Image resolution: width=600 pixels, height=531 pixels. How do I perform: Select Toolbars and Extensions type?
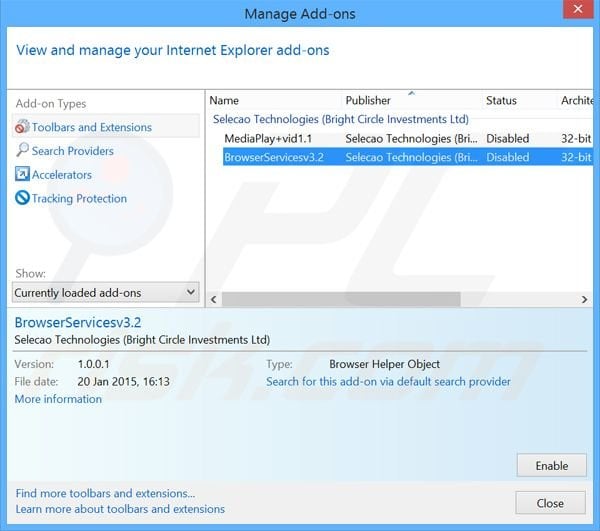pyautogui.click(x=106, y=127)
